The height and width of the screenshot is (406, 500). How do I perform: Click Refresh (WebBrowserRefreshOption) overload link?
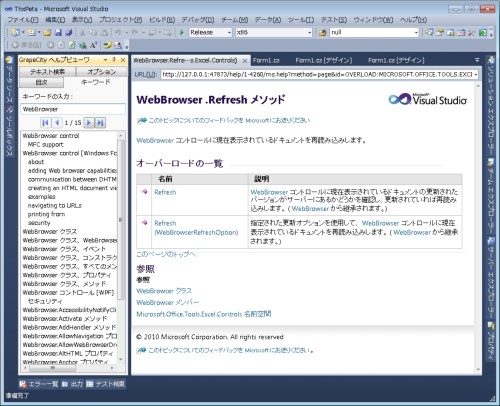click(x=196, y=228)
